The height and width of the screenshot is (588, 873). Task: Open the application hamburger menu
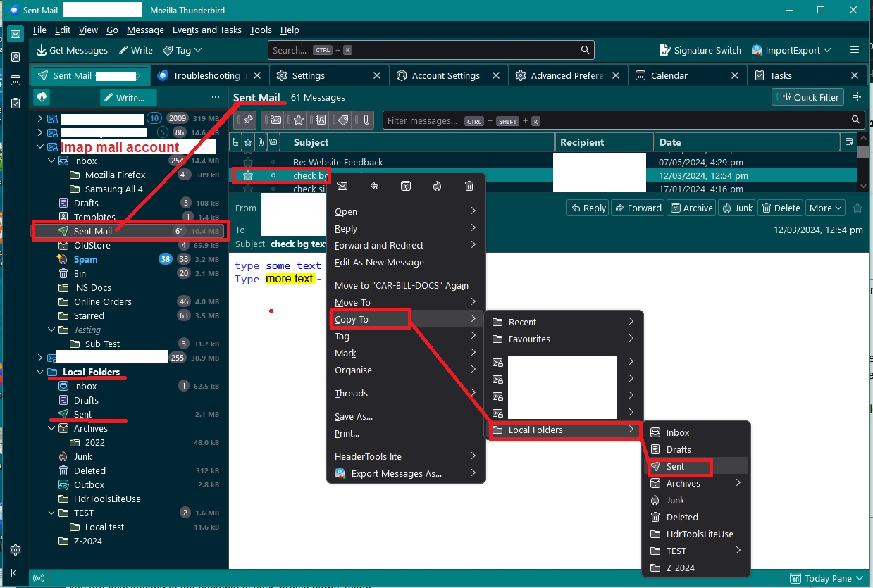[x=855, y=50]
